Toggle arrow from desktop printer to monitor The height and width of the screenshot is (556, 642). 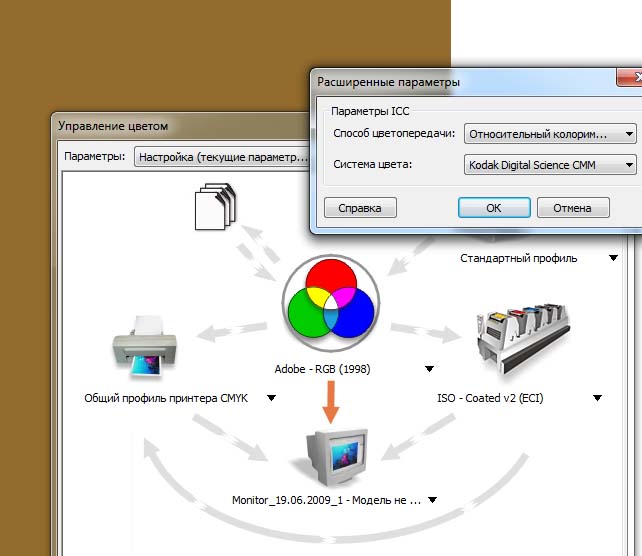[229, 438]
